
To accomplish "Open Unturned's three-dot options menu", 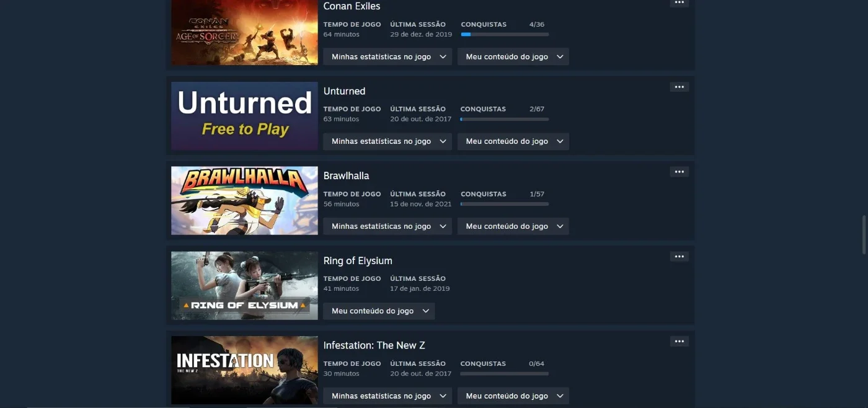I will 680,87.
